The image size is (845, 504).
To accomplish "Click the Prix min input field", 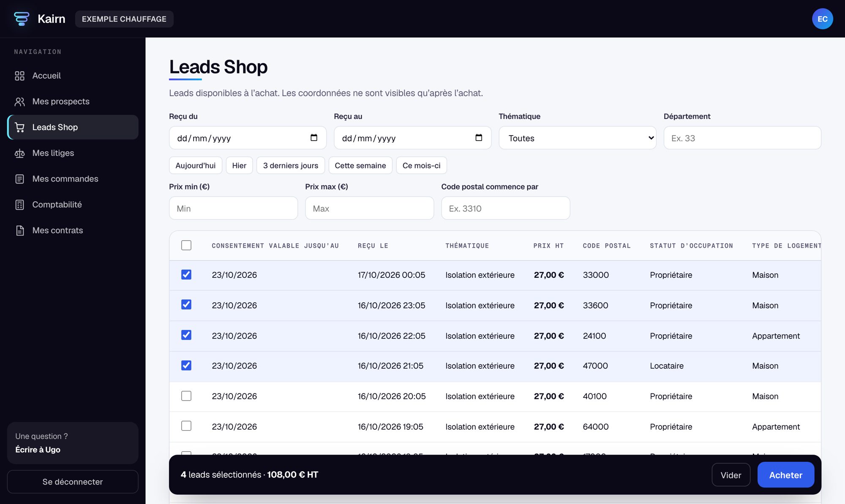I will click(x=233, y=208).
